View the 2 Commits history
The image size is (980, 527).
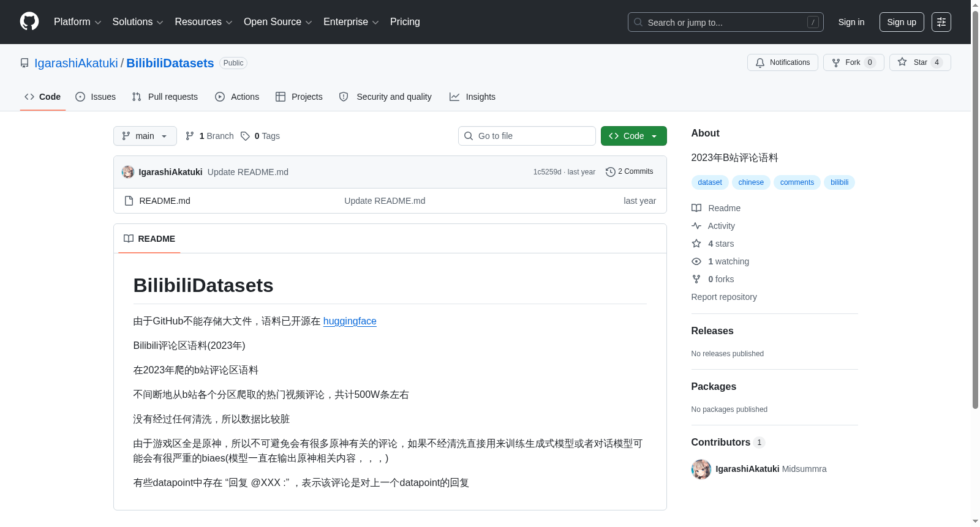(x=630, y=172)
